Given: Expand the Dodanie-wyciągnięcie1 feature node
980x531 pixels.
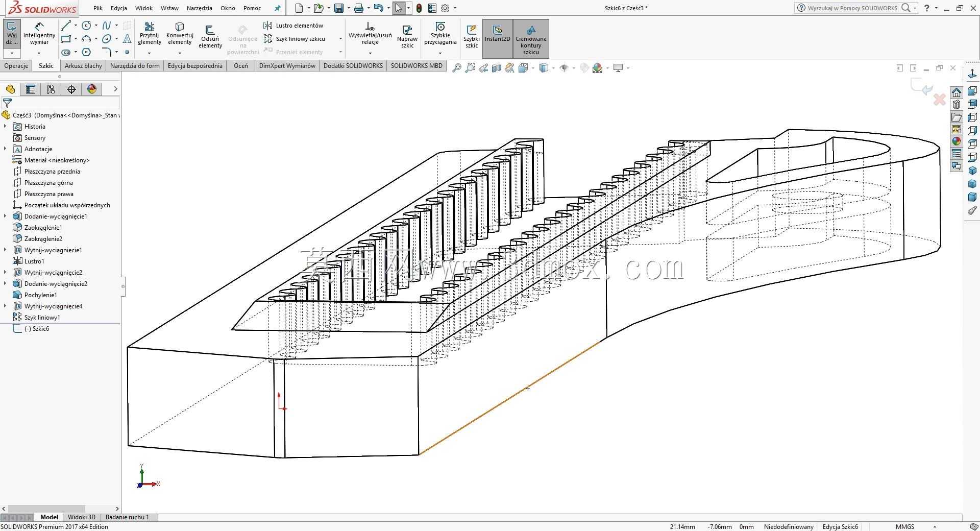Looking at the screenshot, I should click(x=5, y=216).
